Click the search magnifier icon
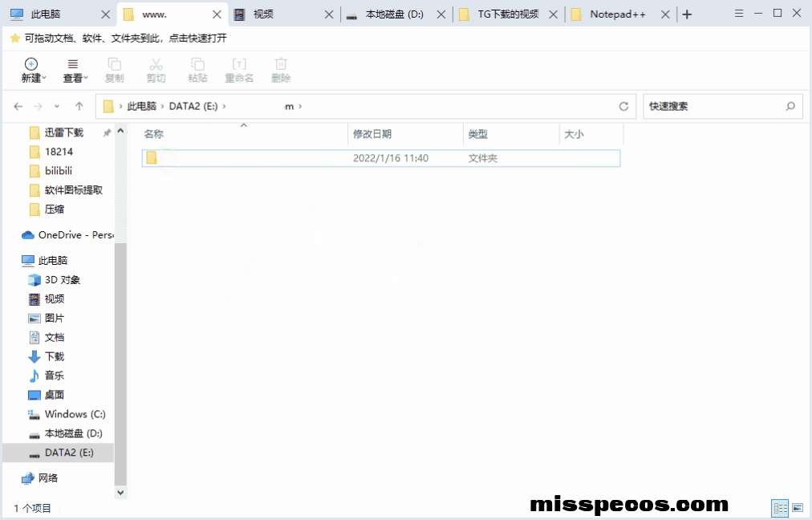The width and height of the screenshot is (812, 520). point(790,106)
